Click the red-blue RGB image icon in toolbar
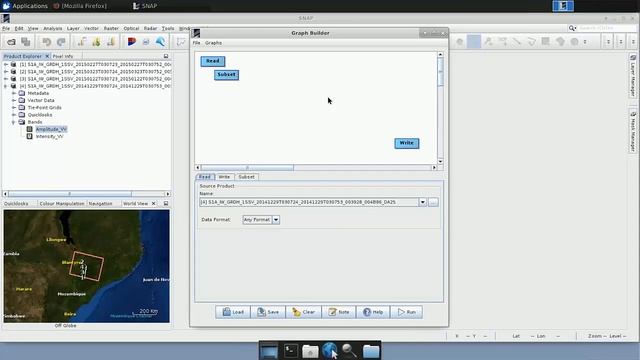The image size is (640, 360). click(131, 42)
